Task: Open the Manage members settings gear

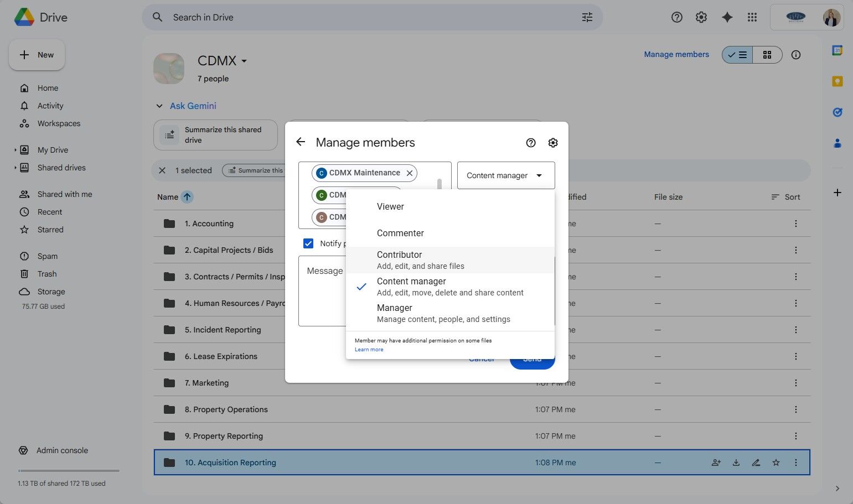Action: pyautogui.click(x=553, y=143)
